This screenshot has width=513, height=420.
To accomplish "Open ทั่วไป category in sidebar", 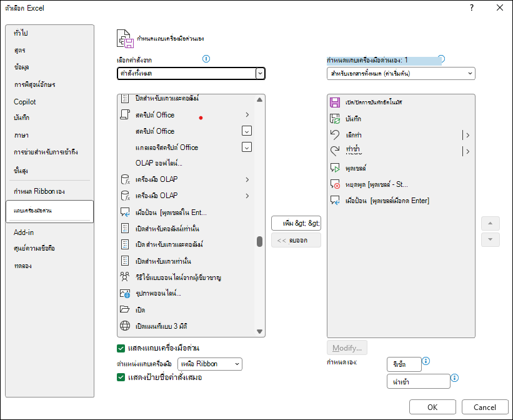I will [50, 33].
